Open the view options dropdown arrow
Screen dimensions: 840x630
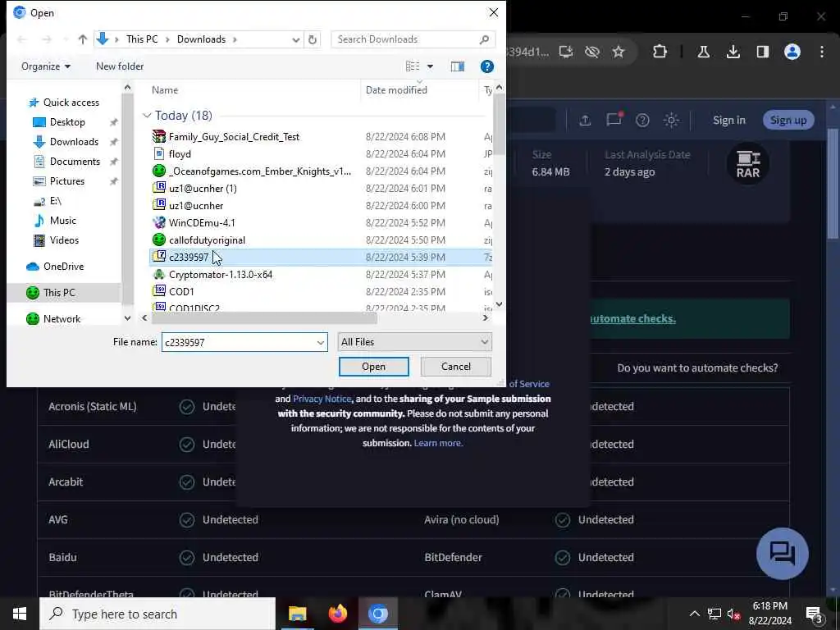tap(430, 66)
